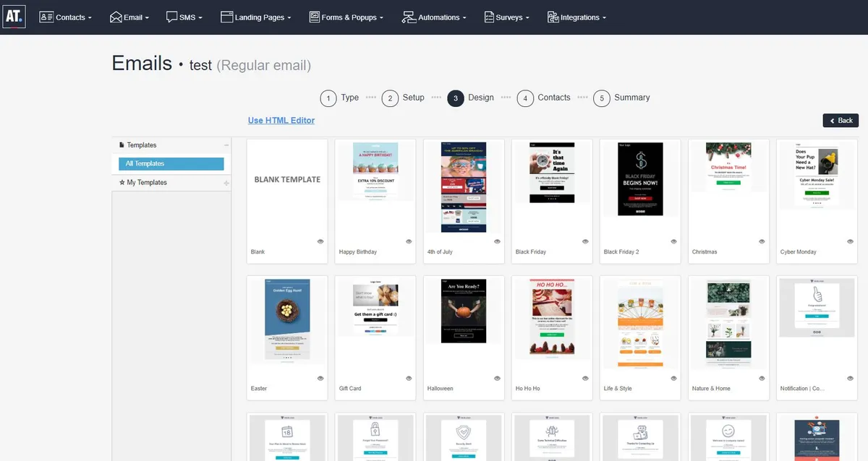Go to step 2 Setup
This screenshot has width=868, height=461.
(x=403, y=98)
